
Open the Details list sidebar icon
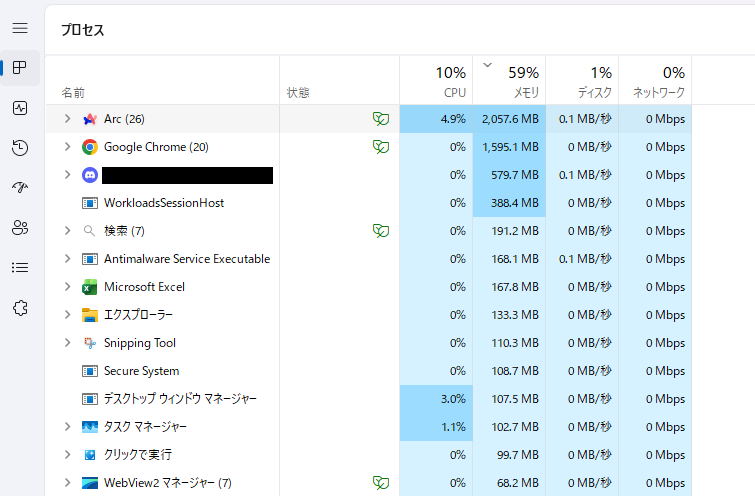pos(20,267)
